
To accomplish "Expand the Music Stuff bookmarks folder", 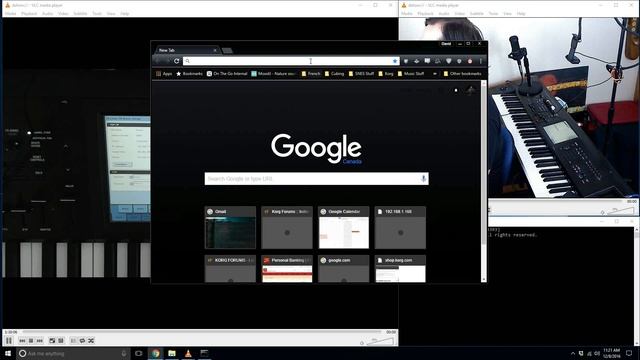I will coord(411,73).
